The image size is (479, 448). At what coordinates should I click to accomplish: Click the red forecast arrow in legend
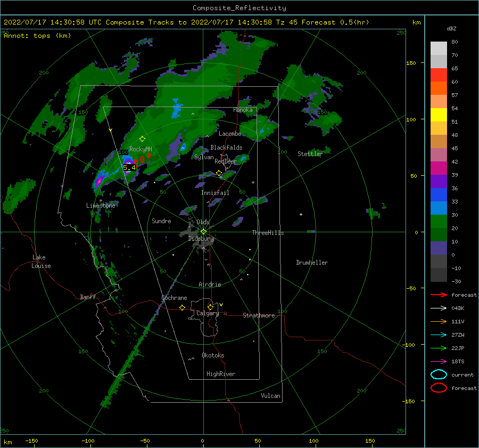point(439,295)
